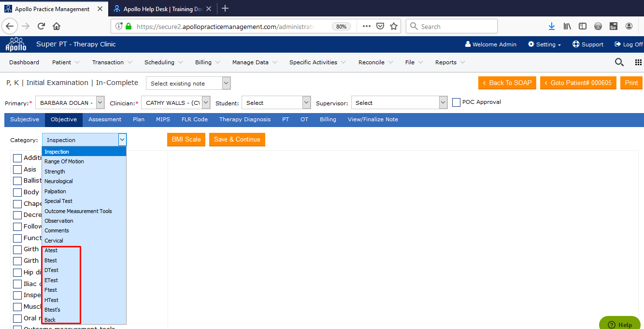Screen dimensions: 644x329
Task: Open the apps grid icon
Action: point(638,62)
